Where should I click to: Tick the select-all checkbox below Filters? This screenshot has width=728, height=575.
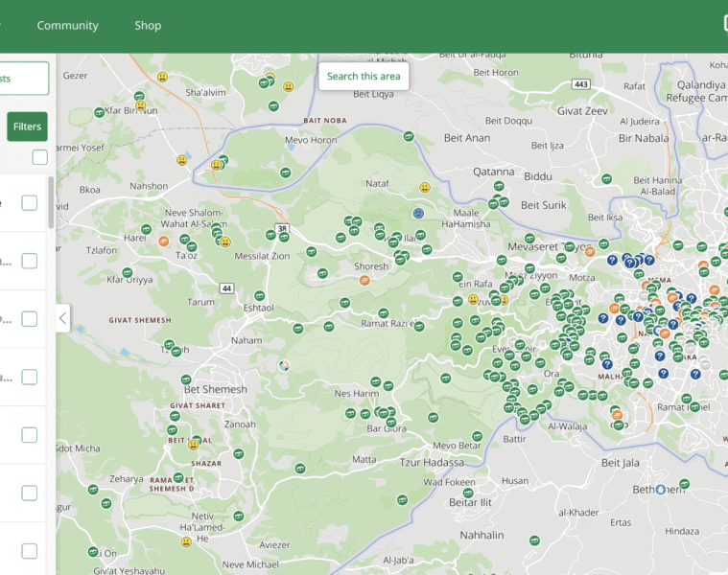tap(39, 157)
